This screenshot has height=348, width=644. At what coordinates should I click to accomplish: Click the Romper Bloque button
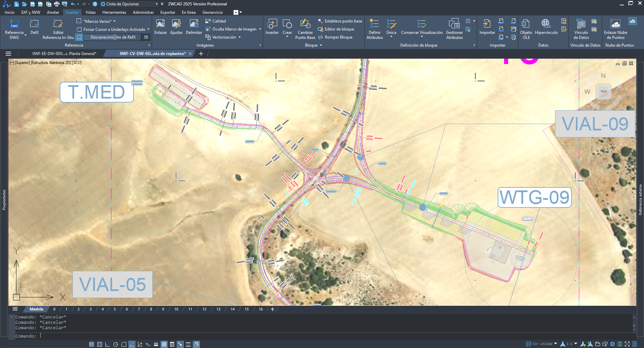338,37
